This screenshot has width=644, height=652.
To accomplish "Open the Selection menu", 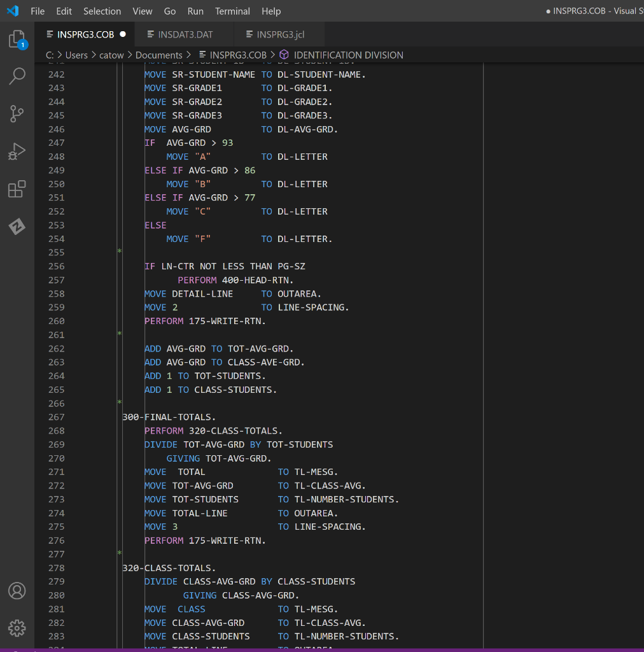I will click(102, 11).
